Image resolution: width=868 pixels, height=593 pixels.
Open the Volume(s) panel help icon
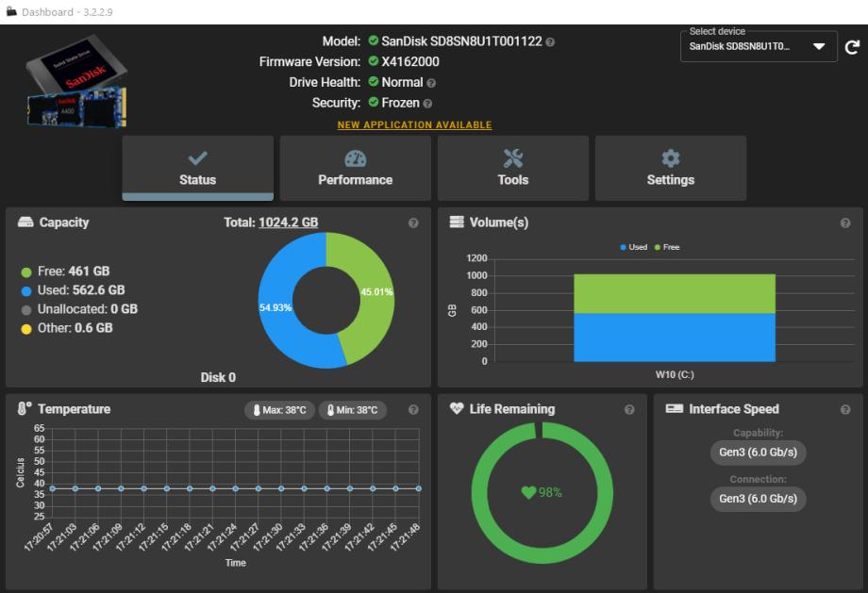pyautogui.click(x=844, y=223)
